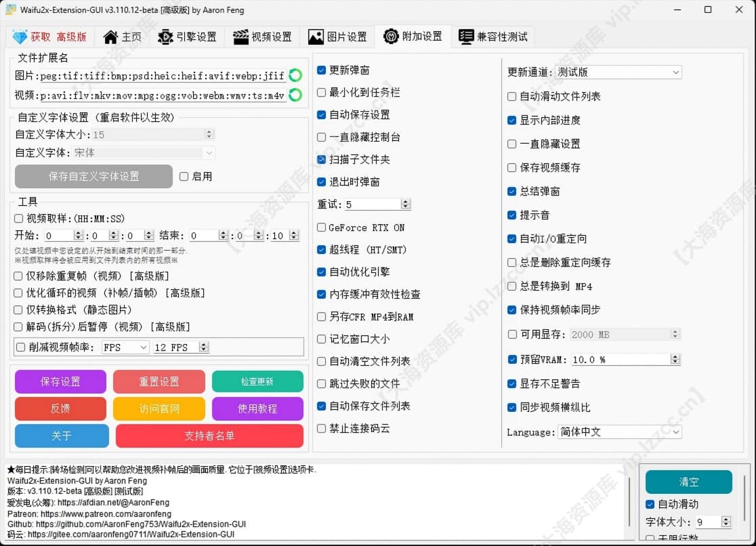Click the Github URL in the log
The height and width of the screenshot is (546, 756).
[141, 524]
